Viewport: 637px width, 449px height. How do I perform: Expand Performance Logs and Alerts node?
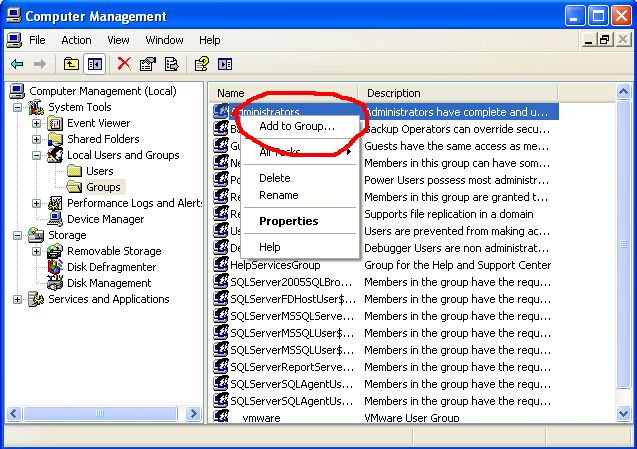pyautogui.click(x=36, y=203)
